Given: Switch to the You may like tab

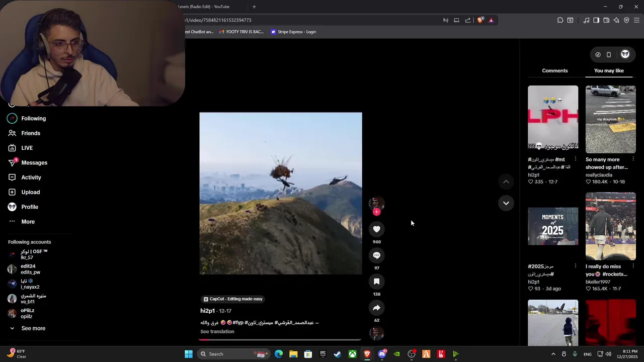Looking at the screenshot, I should (x=609, y=71).
